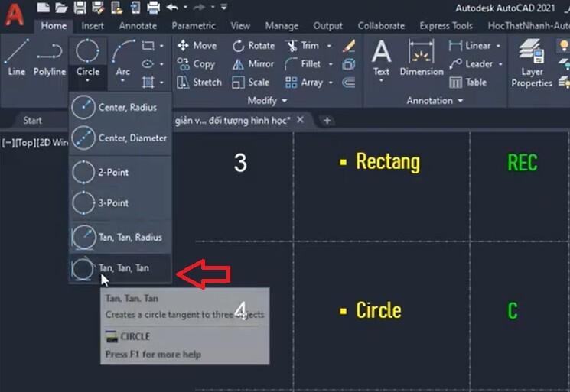
Task: Click the Undo arrow
Action: [x=172, y=7]
